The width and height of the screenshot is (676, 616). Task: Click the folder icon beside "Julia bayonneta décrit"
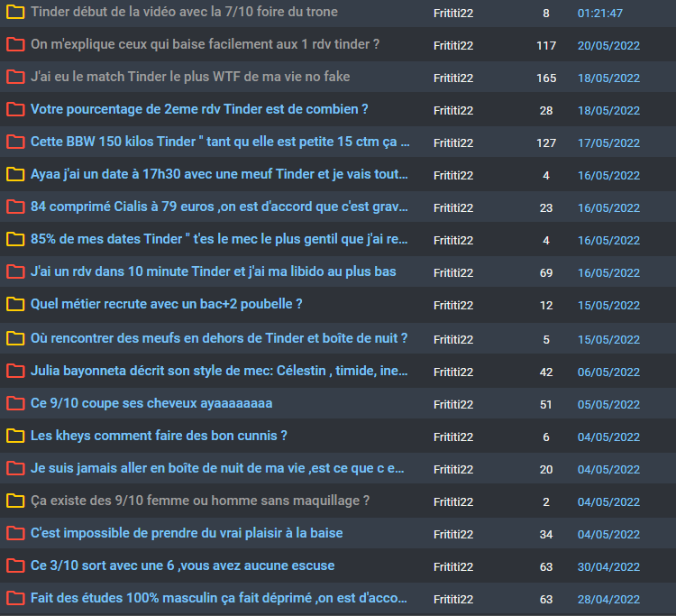(14, 371)
